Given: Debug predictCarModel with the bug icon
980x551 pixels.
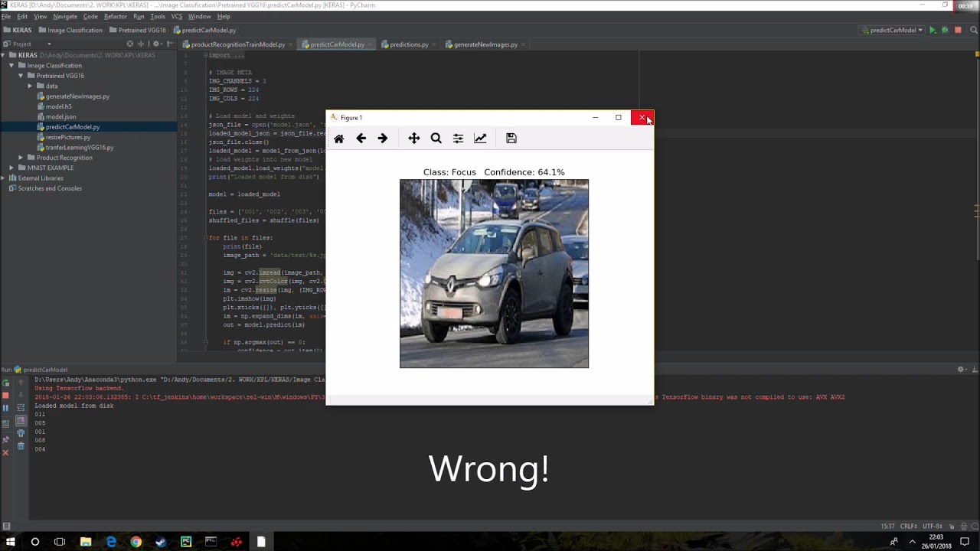Looking at the screenshot, I should click(x=945, y=30).
